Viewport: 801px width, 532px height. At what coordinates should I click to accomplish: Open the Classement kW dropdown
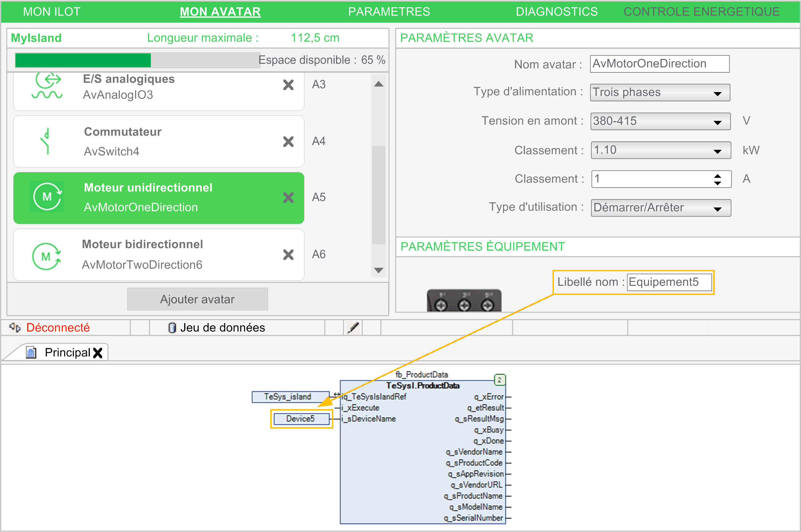717,151
